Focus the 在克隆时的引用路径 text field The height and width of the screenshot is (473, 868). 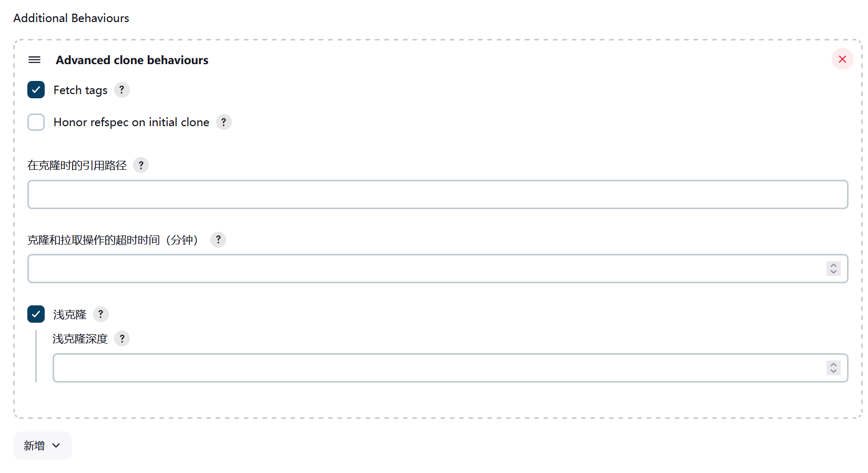click(437, 194)
